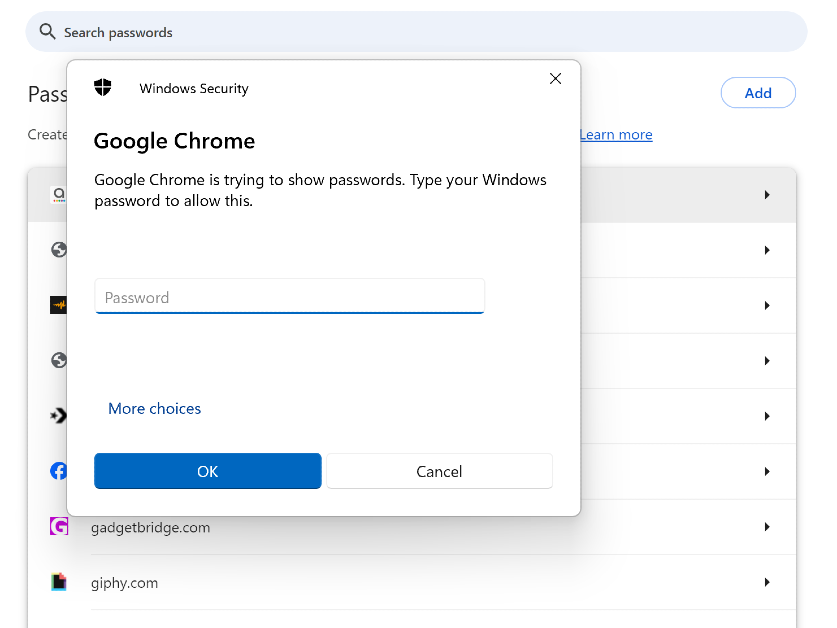The width and height of the screenshot is (837, 628).
Task: Click the Add password button
Action: (x=758, y=93)
